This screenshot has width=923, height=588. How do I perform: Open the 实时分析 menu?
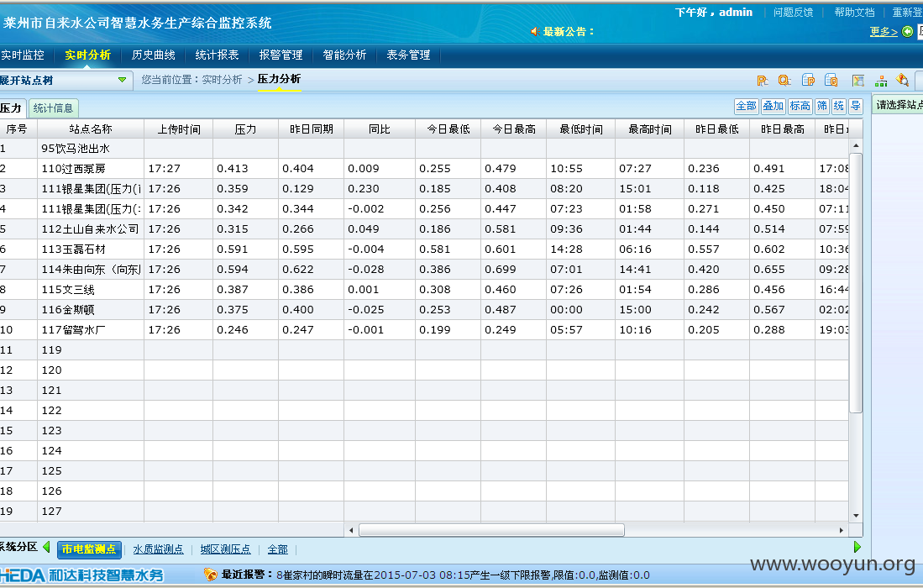[x=87, y=55]
